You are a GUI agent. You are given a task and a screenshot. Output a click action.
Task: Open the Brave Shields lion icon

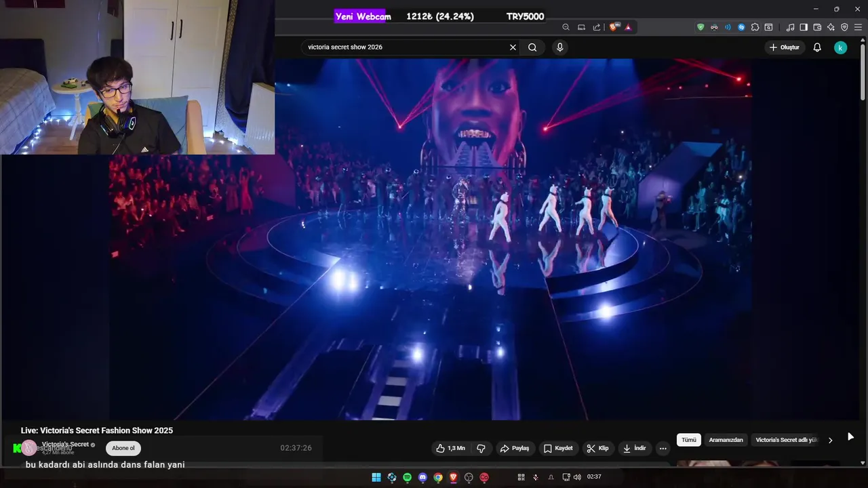(614, 27)
